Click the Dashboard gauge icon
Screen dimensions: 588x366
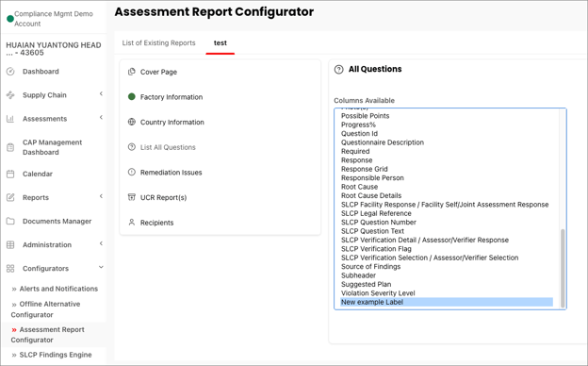click(10, 72)
